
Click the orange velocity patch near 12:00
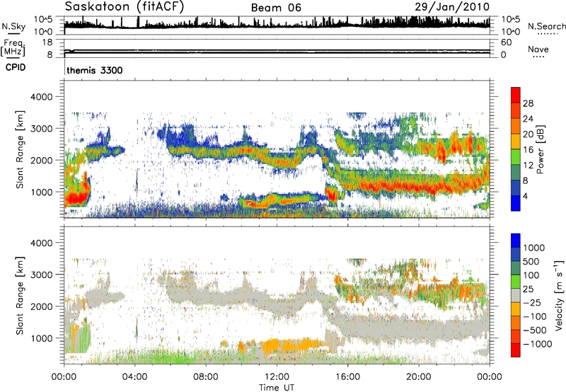pyautogui.click(x=291, y=346)
